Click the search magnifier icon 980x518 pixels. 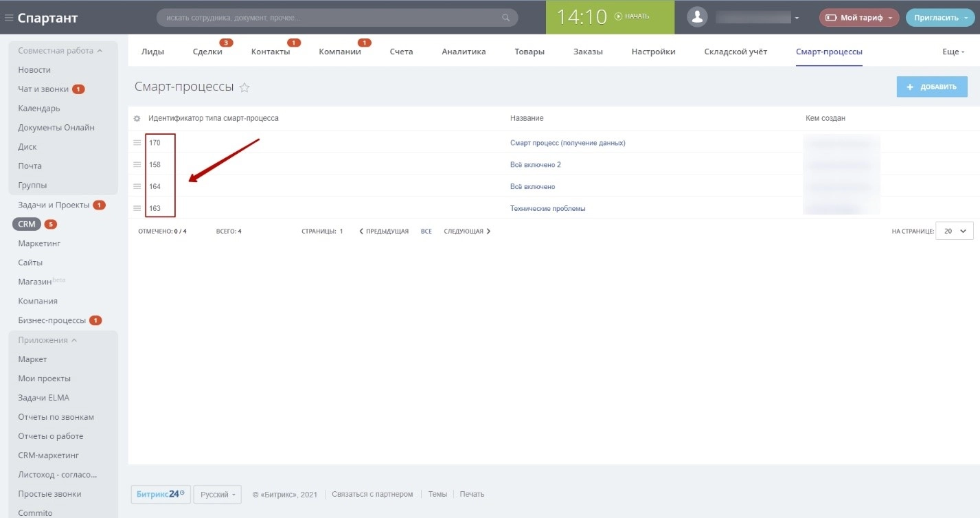pos(506,18)
